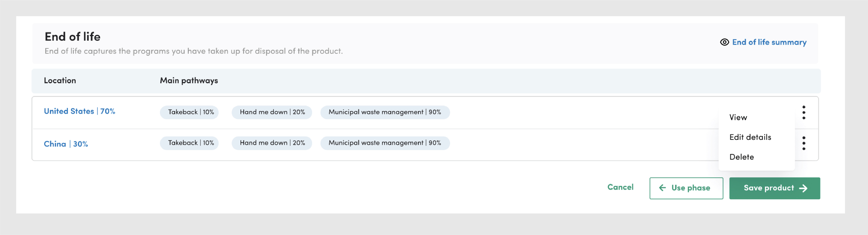Click Takeback | 10% chip in China row
Viewport: 868px width, 235px height.
pyautogui.click(x=189, y=143)
